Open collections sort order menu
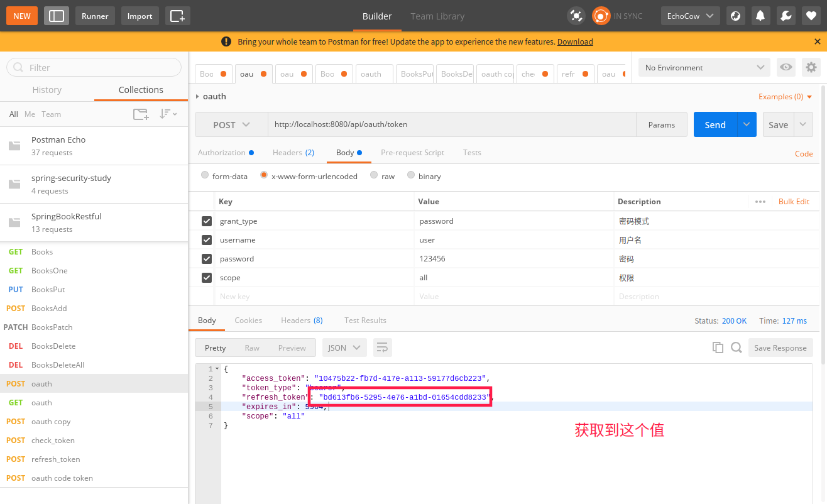The height and width of the screenshot is (504, 827). (168, 114)
